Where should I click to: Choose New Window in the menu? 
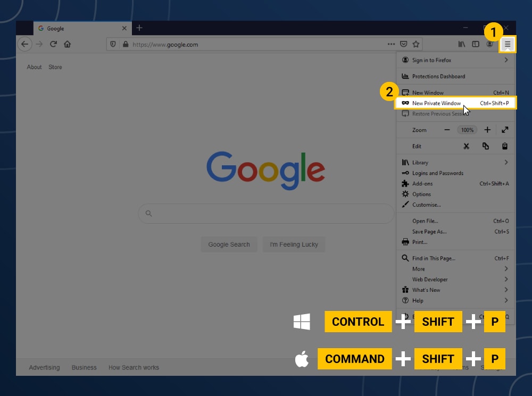pos(456,92)
